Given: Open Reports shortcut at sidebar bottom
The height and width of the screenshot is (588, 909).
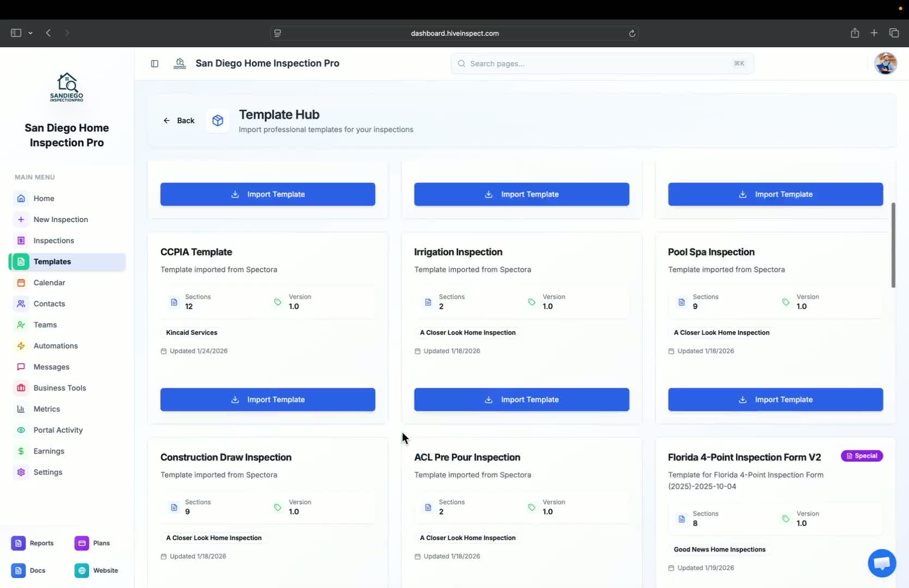Looking at the screenshot, I should click(33, 543).
